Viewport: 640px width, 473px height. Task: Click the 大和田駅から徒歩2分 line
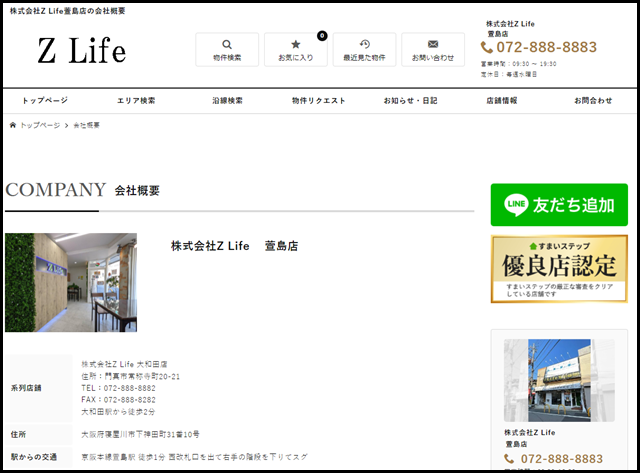118,412
